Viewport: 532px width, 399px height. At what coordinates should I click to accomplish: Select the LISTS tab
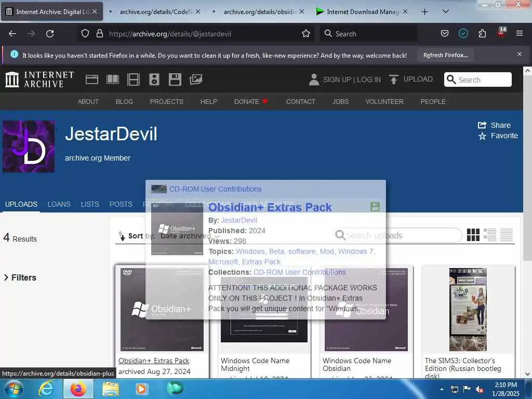coord(90,204)
